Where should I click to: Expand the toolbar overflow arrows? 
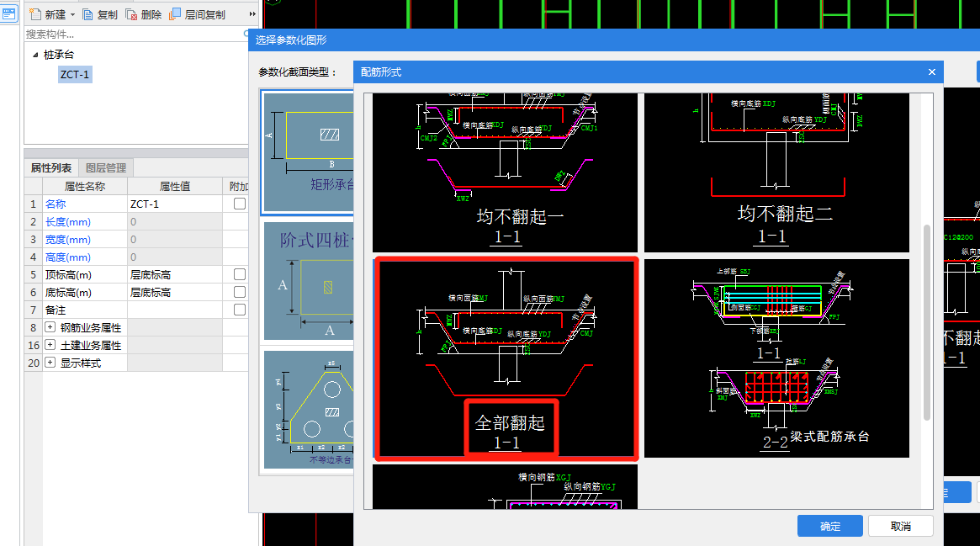tap(252, 13)
